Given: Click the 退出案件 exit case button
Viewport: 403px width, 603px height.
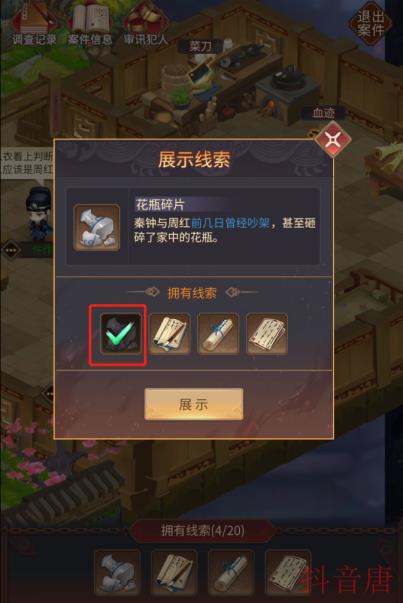Looking at the screenshot, I should pyautogui.click(x=370, y=23).
